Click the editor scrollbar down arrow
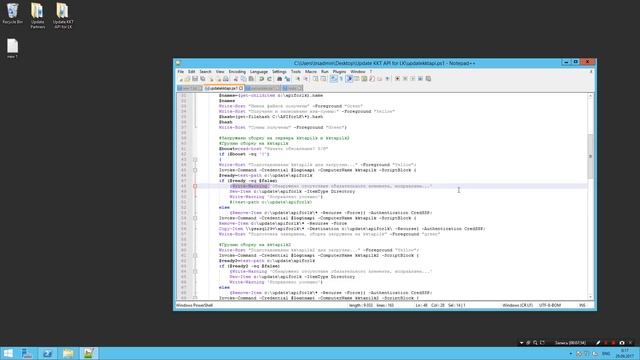Image resolution: width=640 pixels, height=360 pixels. pyautogui.click(x=590, y=297)
